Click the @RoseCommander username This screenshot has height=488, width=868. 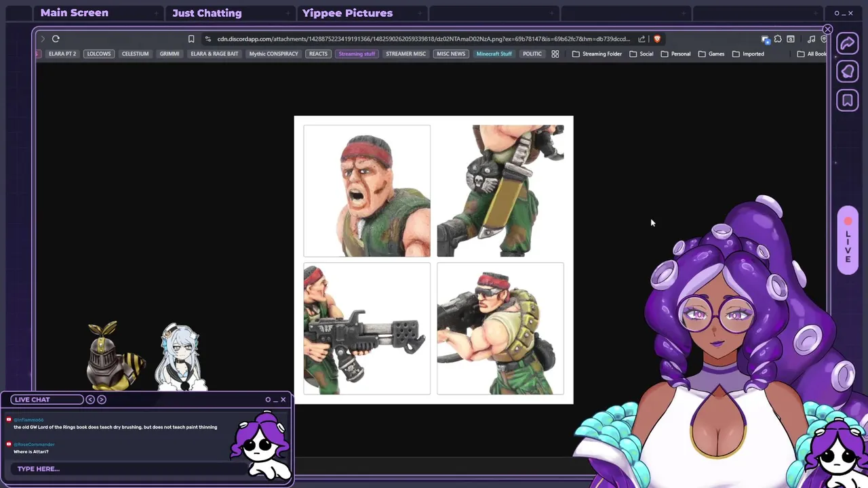[34, 445]
